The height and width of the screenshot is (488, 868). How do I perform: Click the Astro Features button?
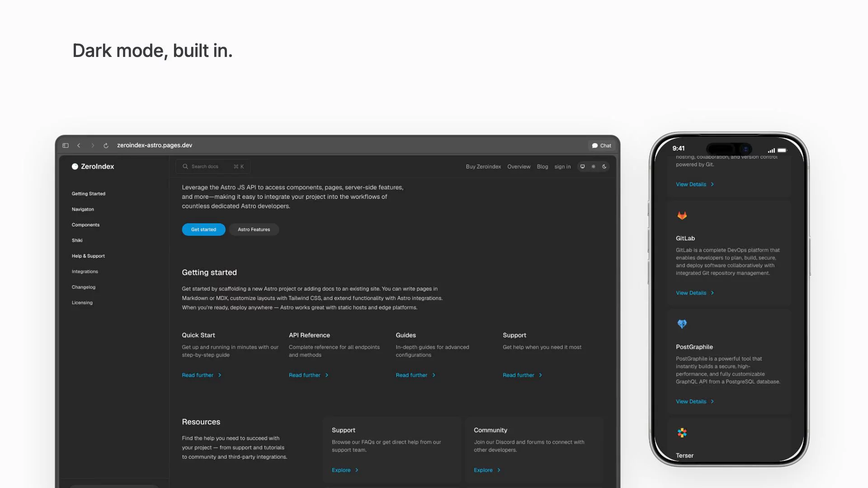[x=254, y=230]
